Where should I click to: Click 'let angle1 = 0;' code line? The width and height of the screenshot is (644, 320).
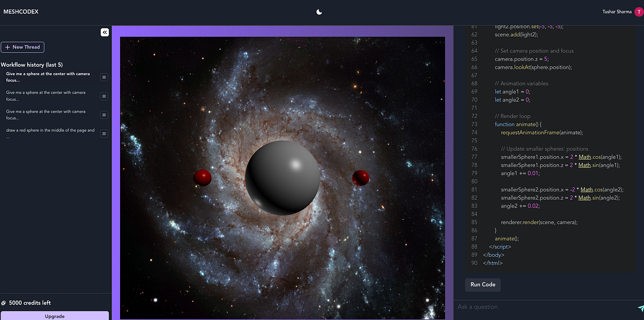click(512, 92)
